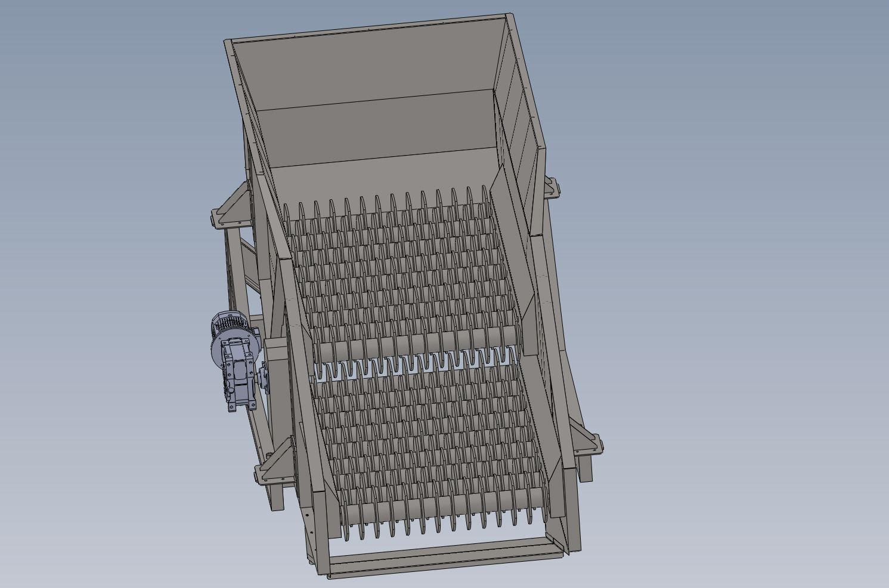Image resolution: width=889 pixels, height=588 pixels.
Task: Select the middle roller shaft between disc banks
Action: 417,345
